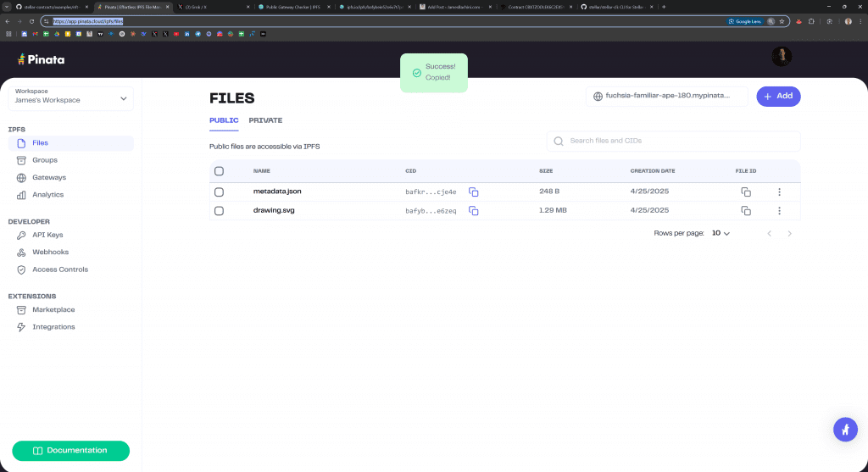This screenshot has height=472, width=868.
Task: Check the select-all files checkbox
Action: pos(219,171)
